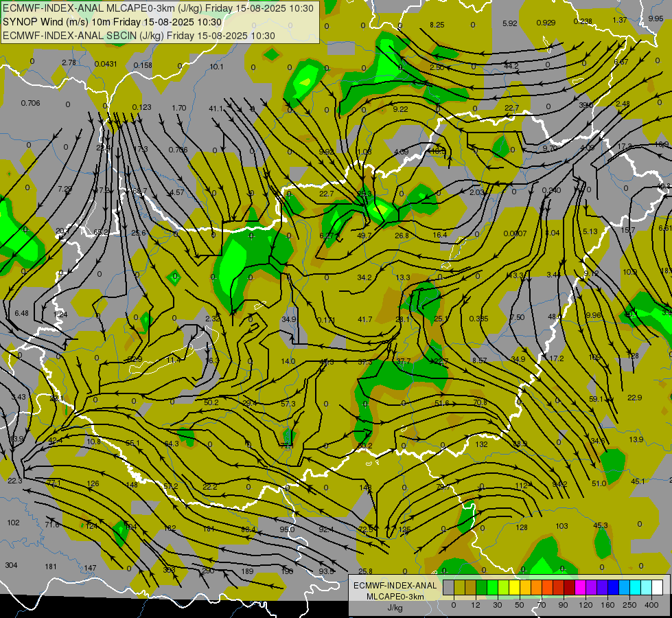Select the pure yellow legend swatch
Screen dimensions: 672x618
tap(514, 588)
